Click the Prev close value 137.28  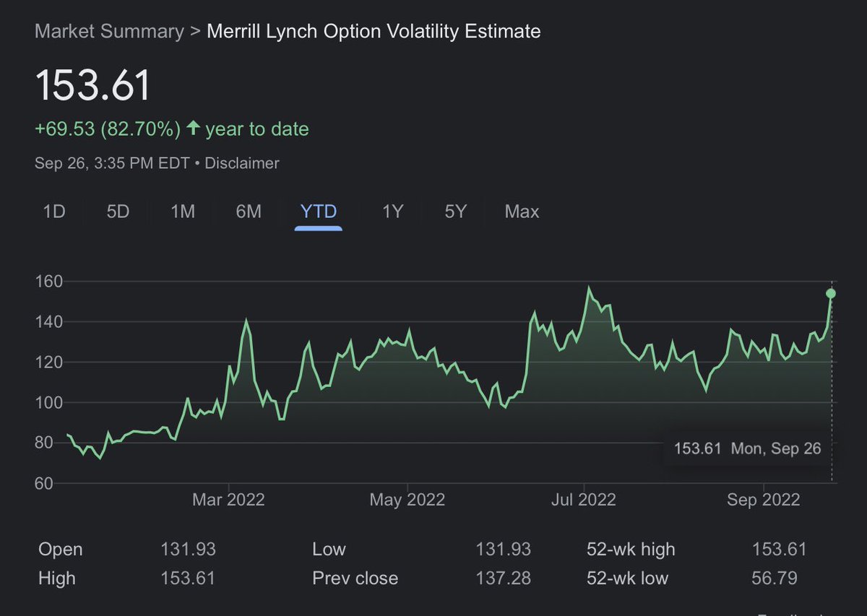[503, 578]
